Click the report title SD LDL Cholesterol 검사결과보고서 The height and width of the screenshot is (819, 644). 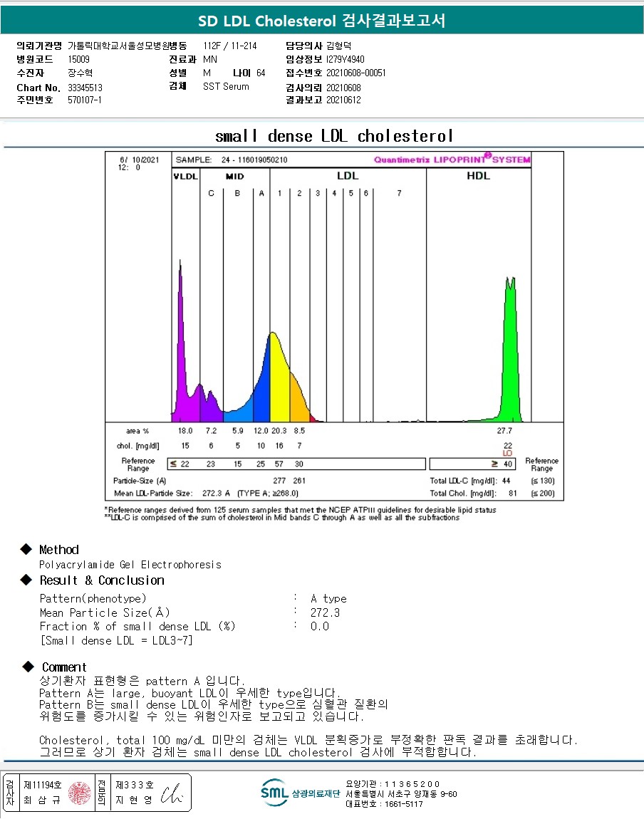[x=322, y=21]
